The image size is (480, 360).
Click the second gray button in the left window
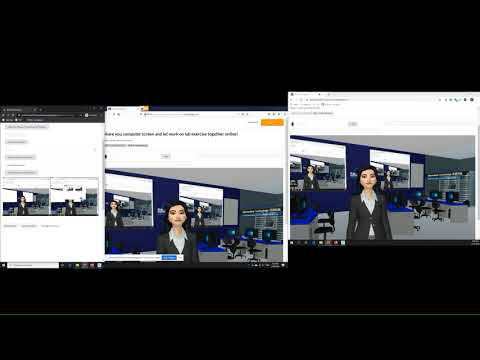(16, 142)
